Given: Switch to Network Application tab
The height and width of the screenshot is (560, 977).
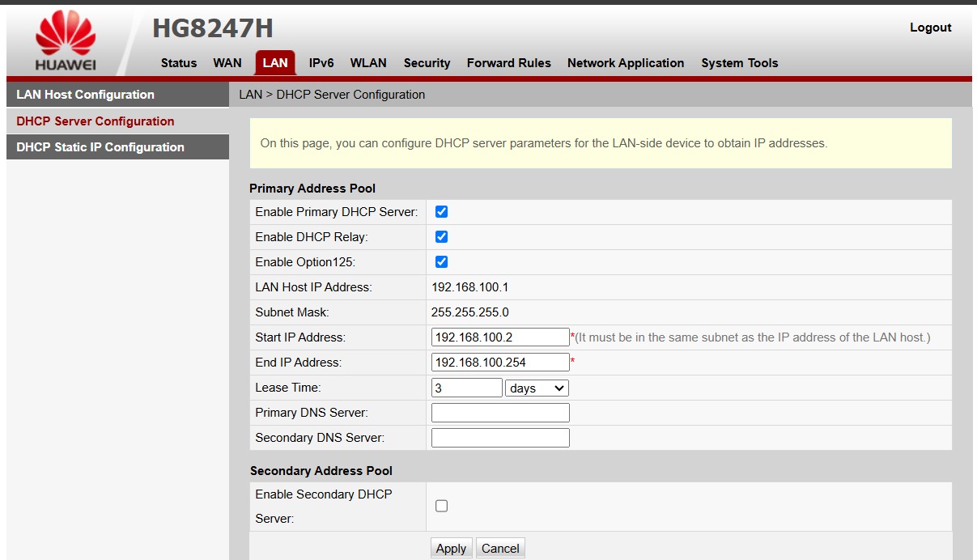Looking at the screenshot, I should [x=626, y=63].
